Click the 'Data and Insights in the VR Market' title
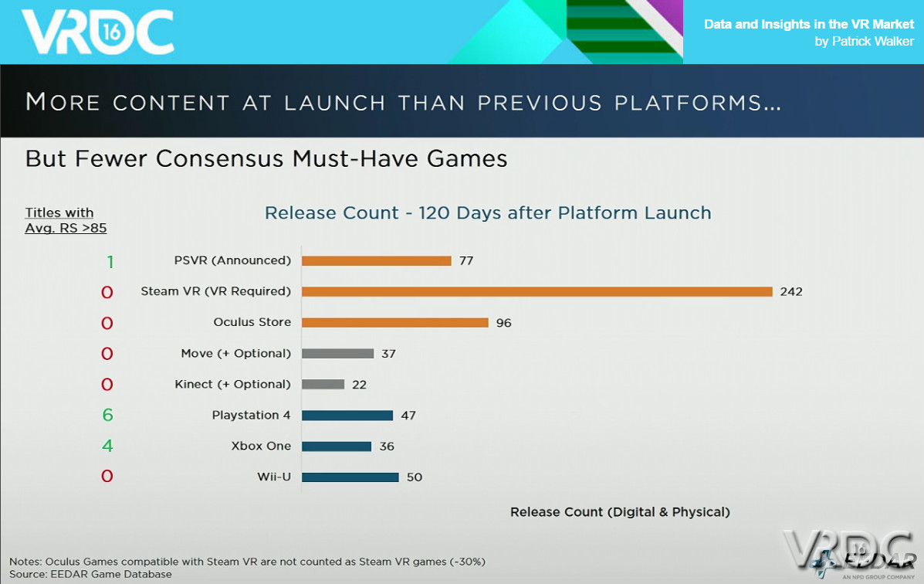 coord(808,24)
